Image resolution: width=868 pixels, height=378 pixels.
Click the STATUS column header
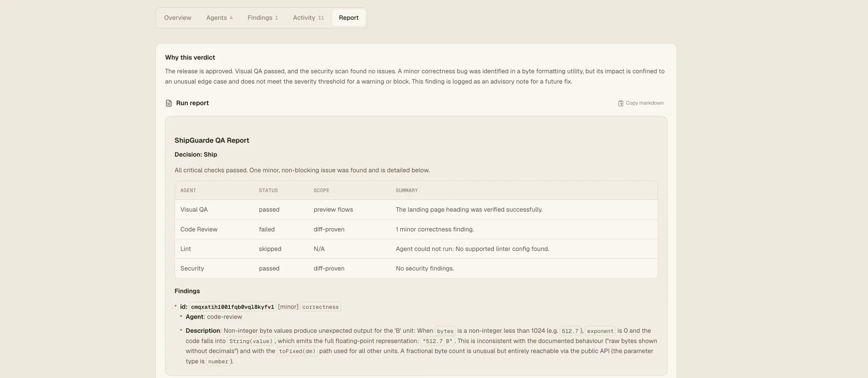(268, 190)
